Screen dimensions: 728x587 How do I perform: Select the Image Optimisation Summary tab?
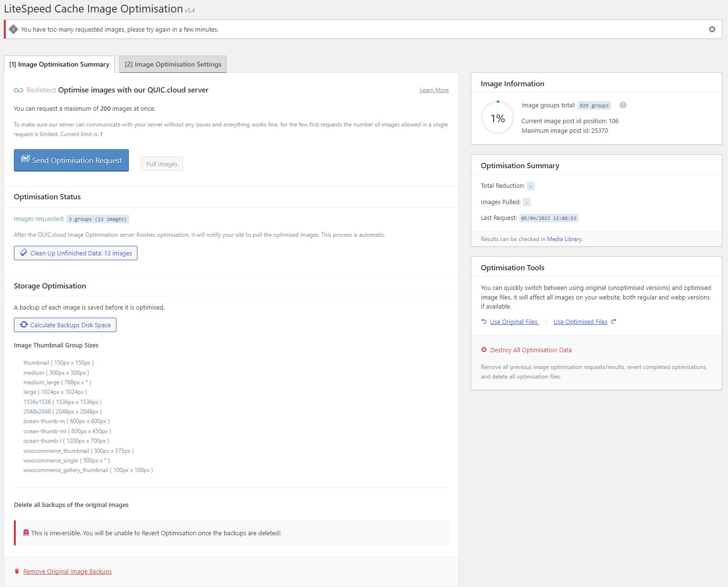(59, 64)
